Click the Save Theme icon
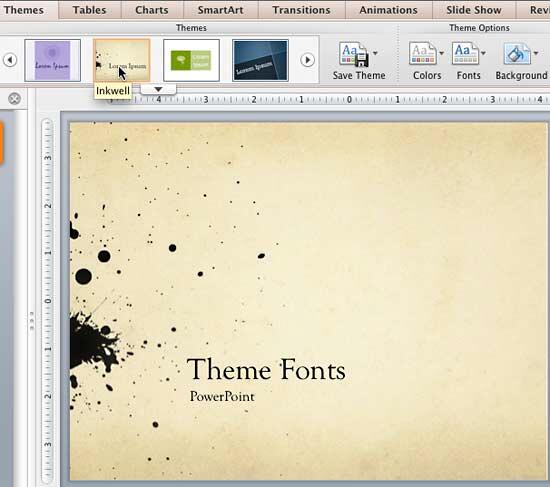550x487 pixels. tap(354, 54)
